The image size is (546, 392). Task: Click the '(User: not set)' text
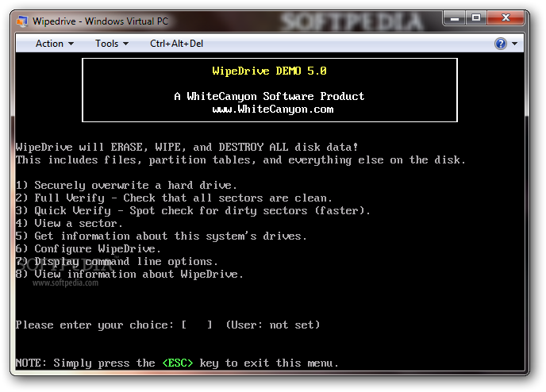click(273, 325)
